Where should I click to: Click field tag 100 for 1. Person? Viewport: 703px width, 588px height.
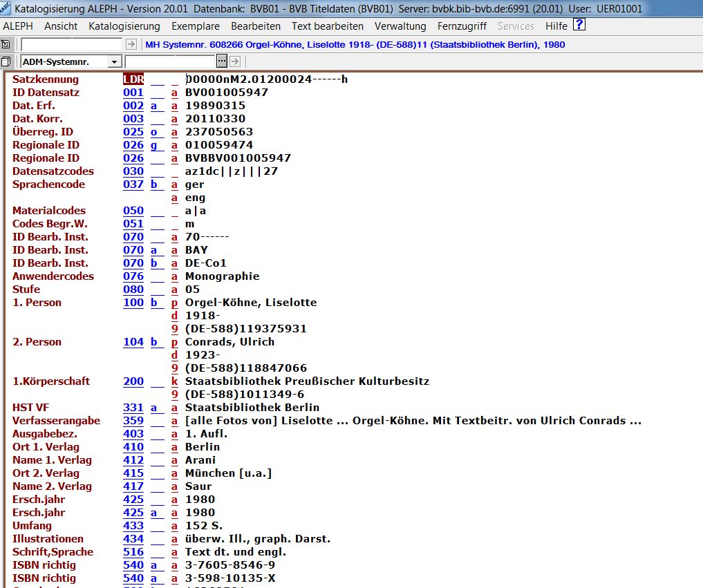pyautogui.click(x=133, y=303)
